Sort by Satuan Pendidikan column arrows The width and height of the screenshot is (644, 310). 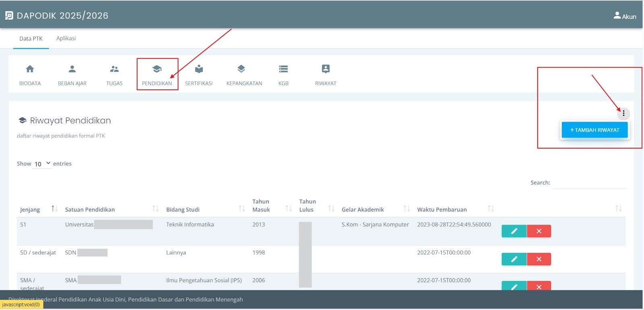click(156, 209)
